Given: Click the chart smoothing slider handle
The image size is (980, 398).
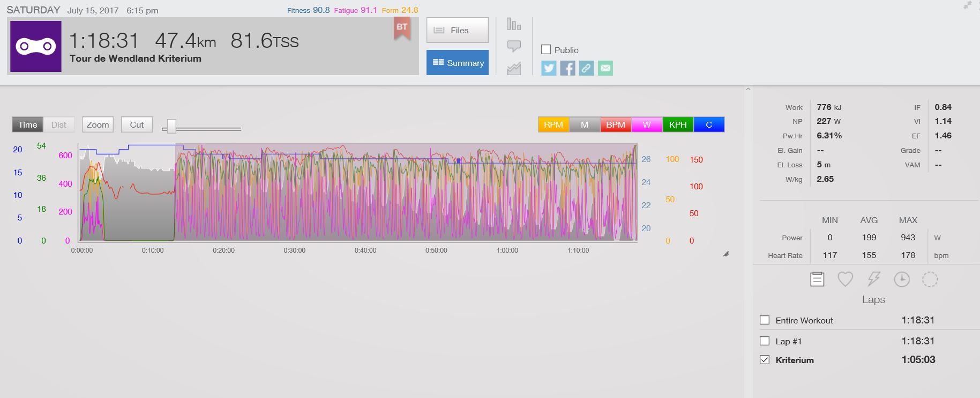Looking at the screenshot, I should coord(171,126).
